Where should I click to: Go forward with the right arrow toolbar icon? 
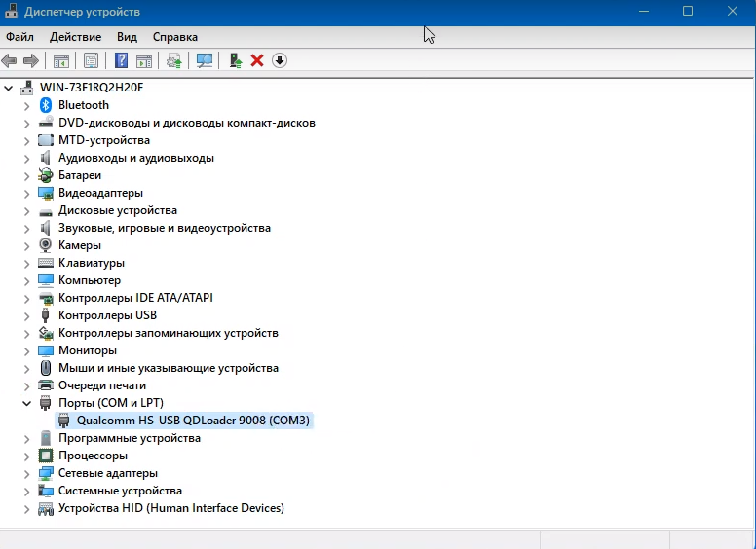click(x=31, y=60)
